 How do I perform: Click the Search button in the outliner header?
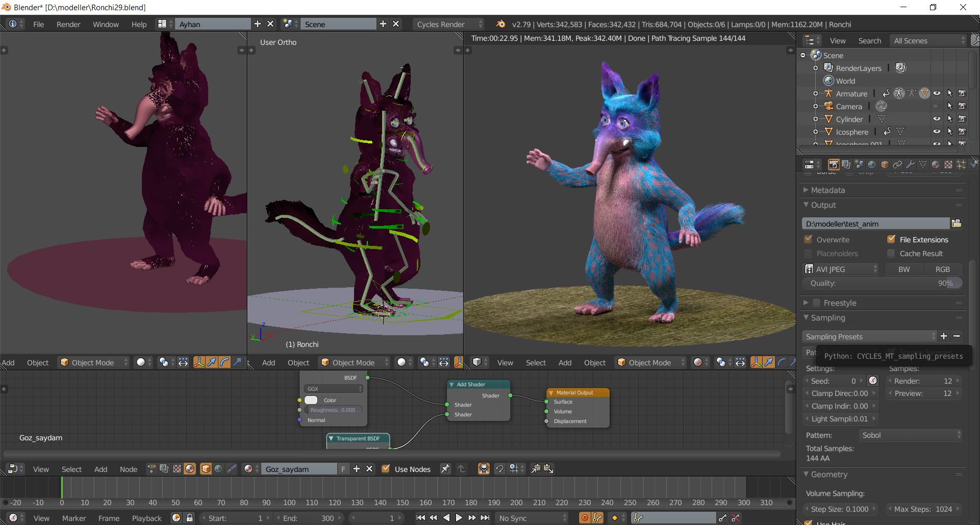tap(869, 40)
